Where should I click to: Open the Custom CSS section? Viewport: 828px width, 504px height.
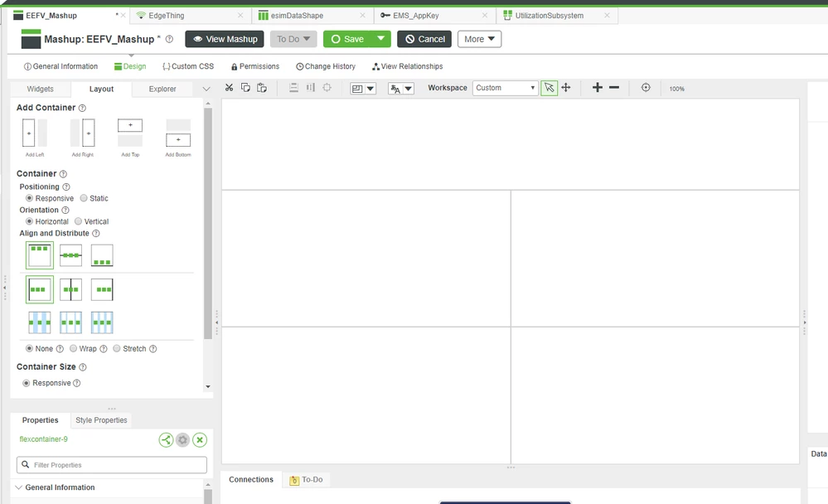pyautogui.click(x=188, y=66)
